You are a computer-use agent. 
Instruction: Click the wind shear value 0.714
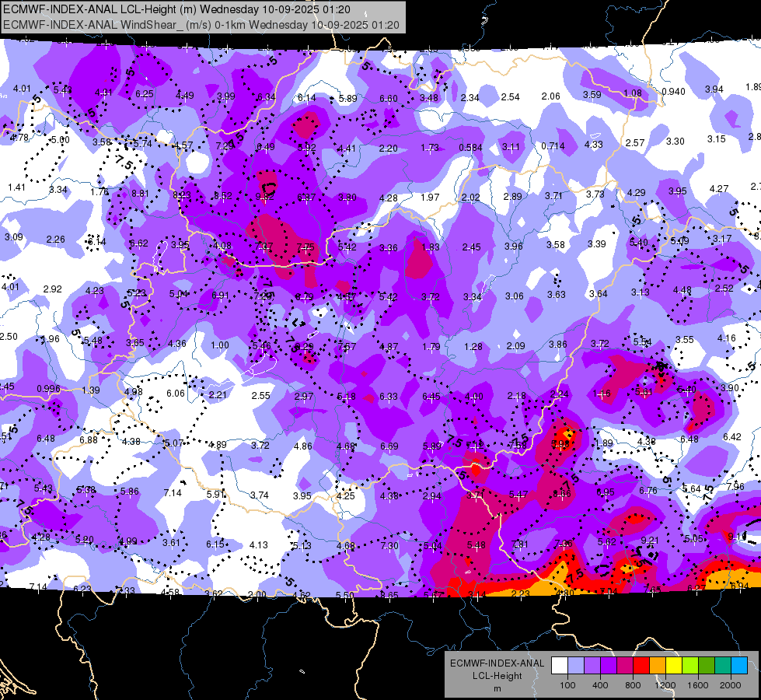click(553, 145)
